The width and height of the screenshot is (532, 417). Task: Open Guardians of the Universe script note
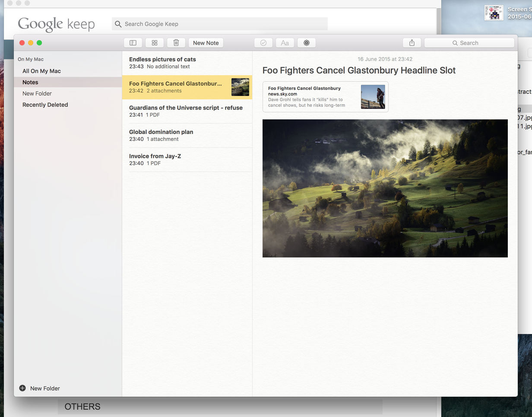point(187,111)
